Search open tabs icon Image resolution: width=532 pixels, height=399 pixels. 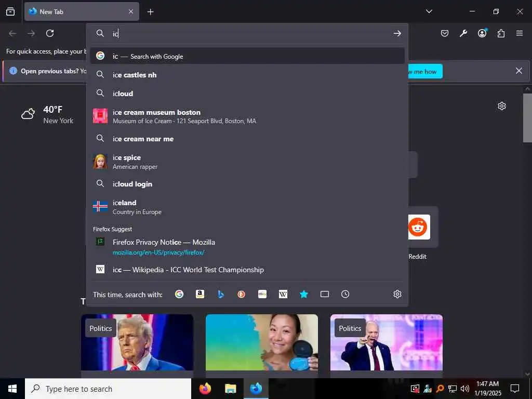pyautogui.click(x=325, y=294)
